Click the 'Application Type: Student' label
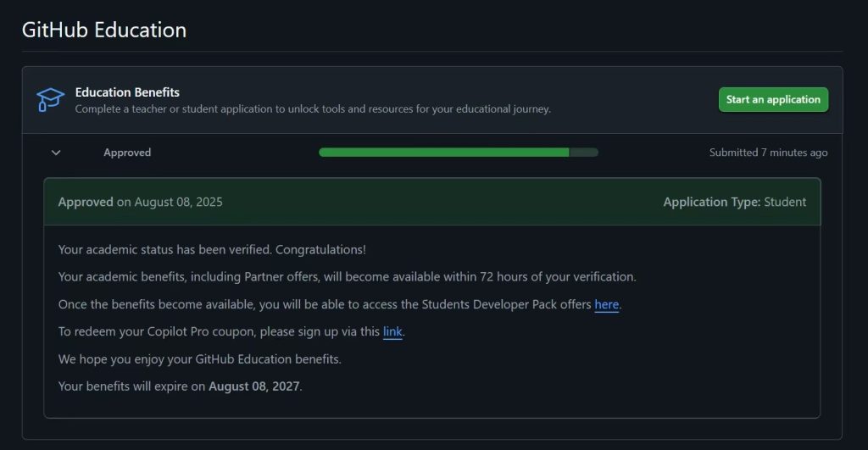868x450 pixels. [x=734, y=202]
